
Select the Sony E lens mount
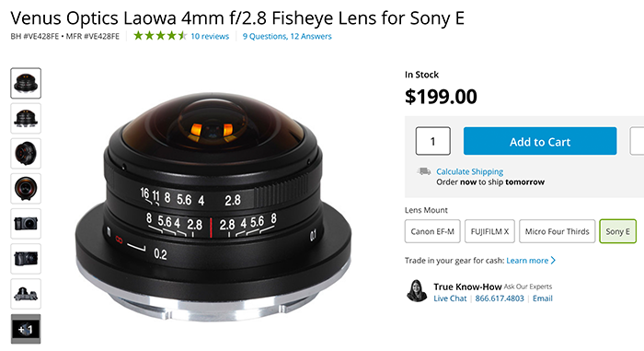click(617, 231)
